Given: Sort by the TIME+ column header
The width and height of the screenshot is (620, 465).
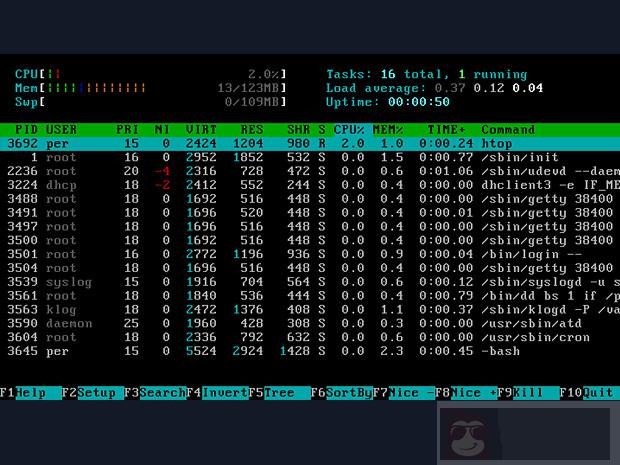Looking at the screenshot, I should click(x=446, y=130).
